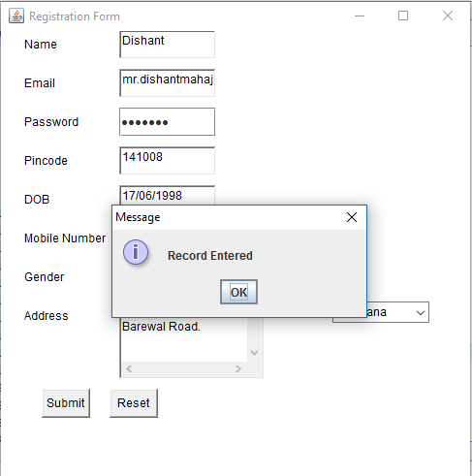Viewport: 472px width, 476px height.
Task: Minimize the Registration Form window
Action: (x=360, y=16)
